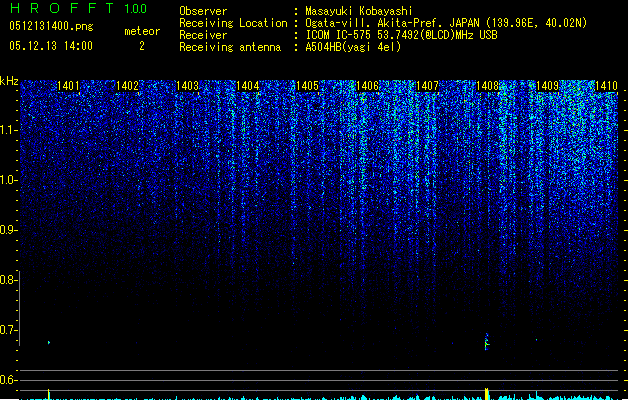629x400 pixels.
Task: Click the kHz axis unit label
Action: (9, 81)
